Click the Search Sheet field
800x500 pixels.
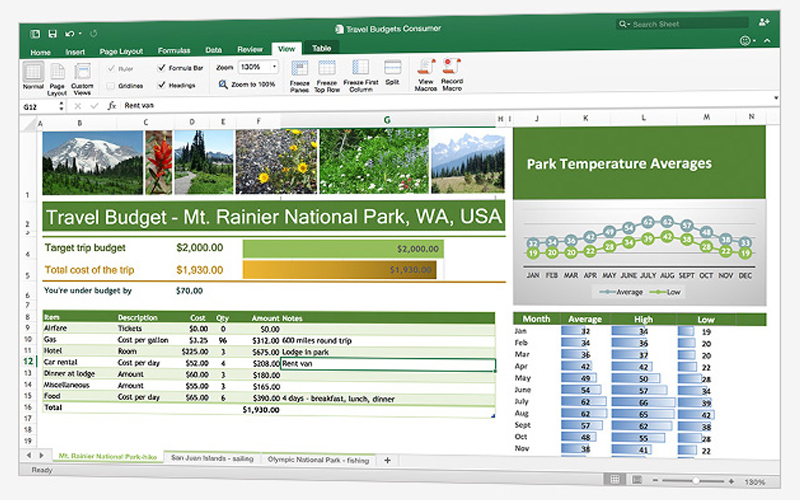click(683, 24)
